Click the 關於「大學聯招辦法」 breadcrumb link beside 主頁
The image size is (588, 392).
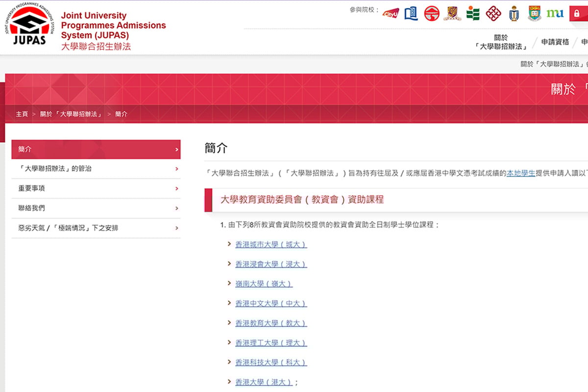pos(71,114)
